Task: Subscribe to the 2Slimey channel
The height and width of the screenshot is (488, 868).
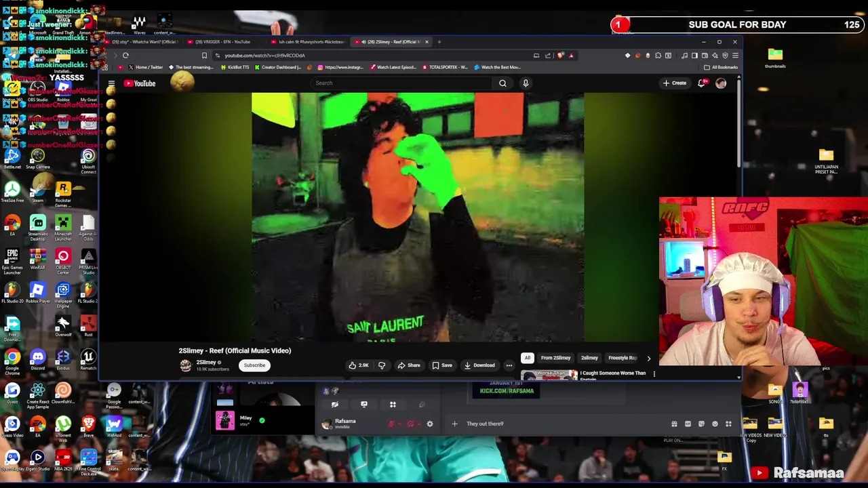Action: 254,365
